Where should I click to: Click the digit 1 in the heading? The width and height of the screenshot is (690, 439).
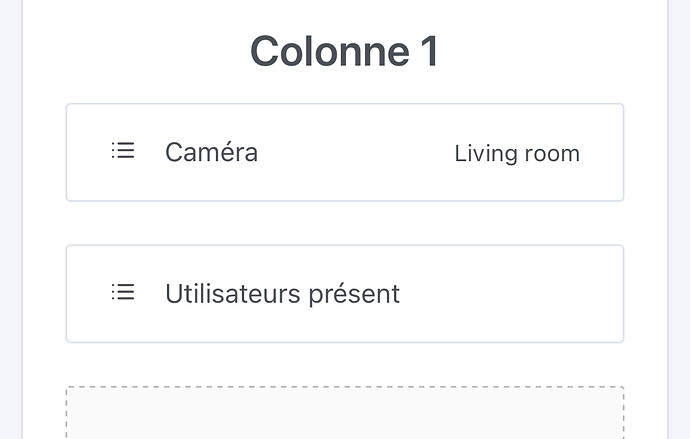tap(427, 52)
